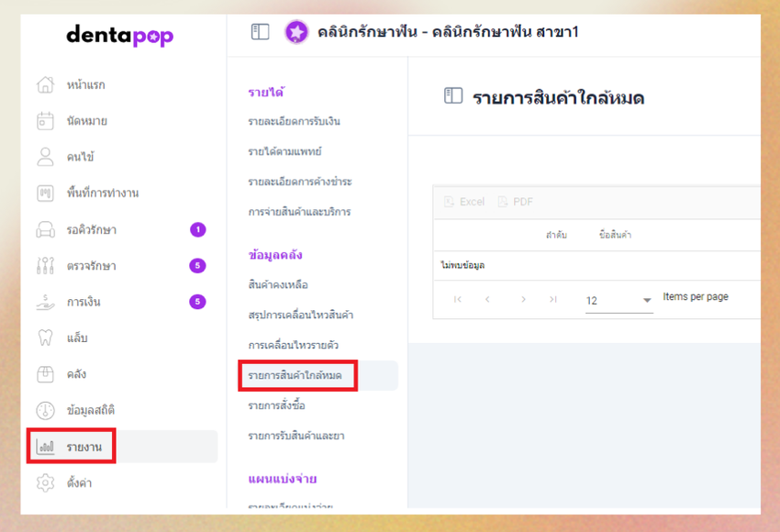Open ตั้งค่า menu item
This screenshot has width=780, height=532.
coord(79,482)
